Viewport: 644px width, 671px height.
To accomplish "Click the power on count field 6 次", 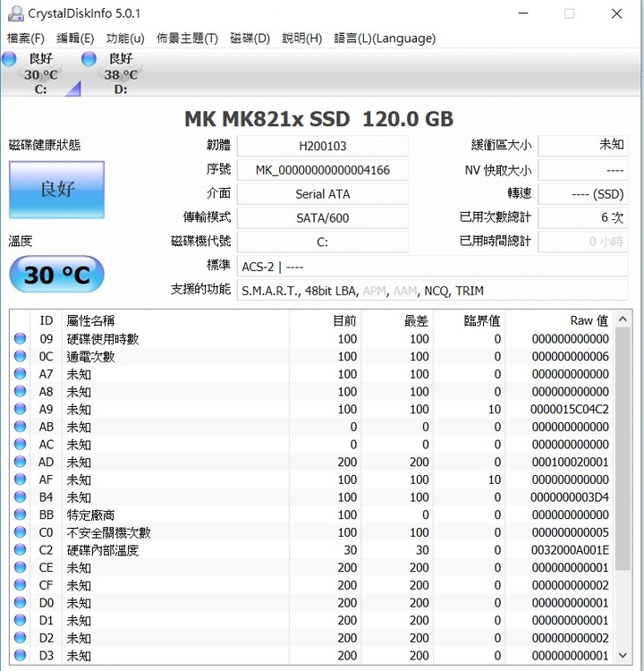I will pos(583,217).
